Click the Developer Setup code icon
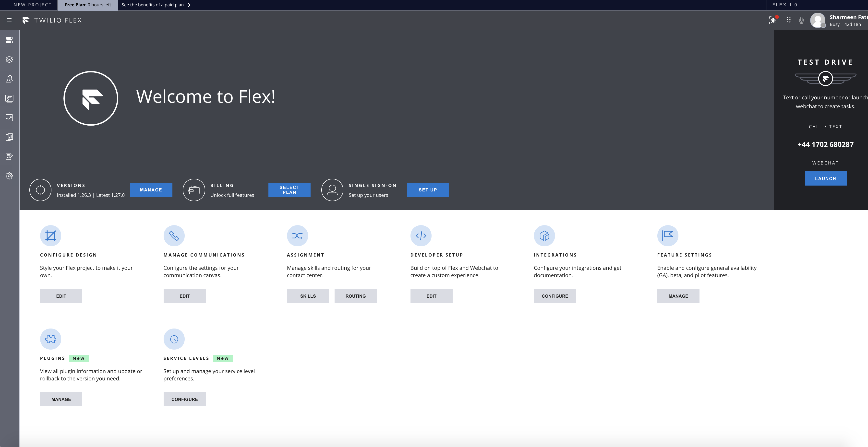The image size is (868, 447). click(x=421, y=236)
